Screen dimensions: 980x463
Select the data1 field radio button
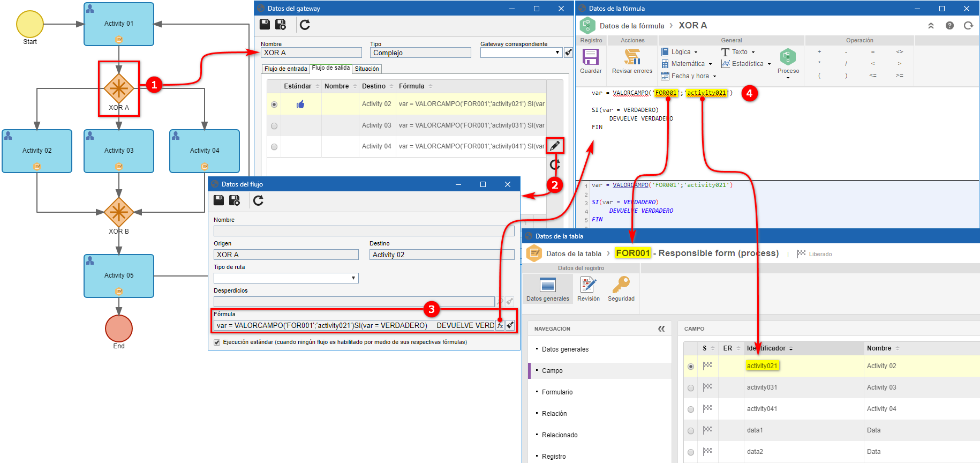pos(691,431)
